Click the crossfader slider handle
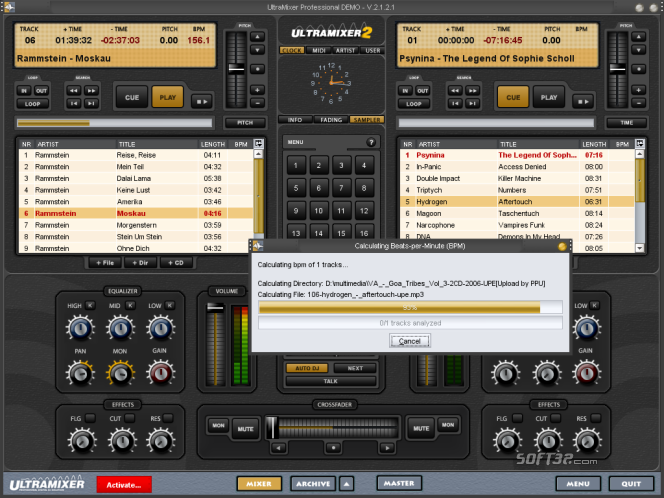 [272, 428]
